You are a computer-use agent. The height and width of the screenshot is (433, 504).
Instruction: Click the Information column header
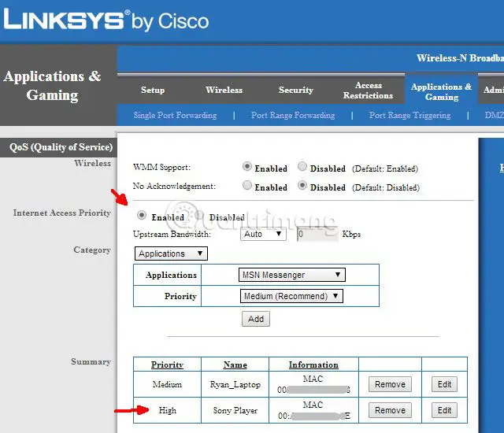[x=313, y=365]
